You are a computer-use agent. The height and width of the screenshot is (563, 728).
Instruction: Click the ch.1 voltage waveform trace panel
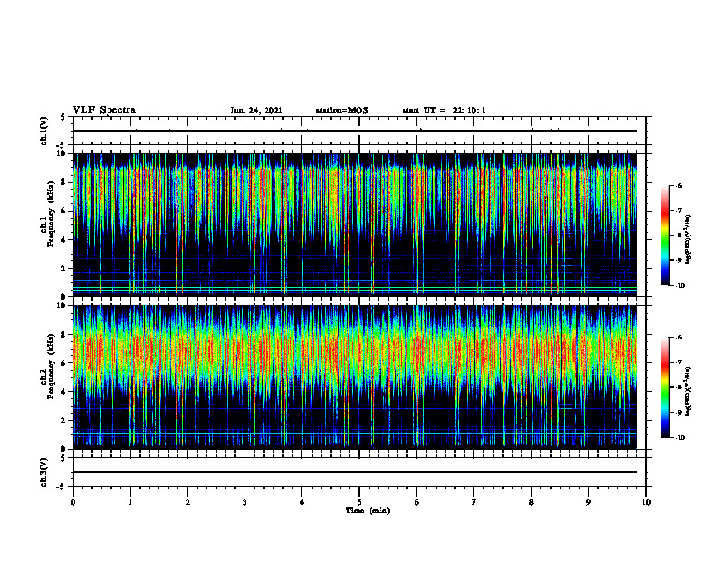[x=359, y=131]
